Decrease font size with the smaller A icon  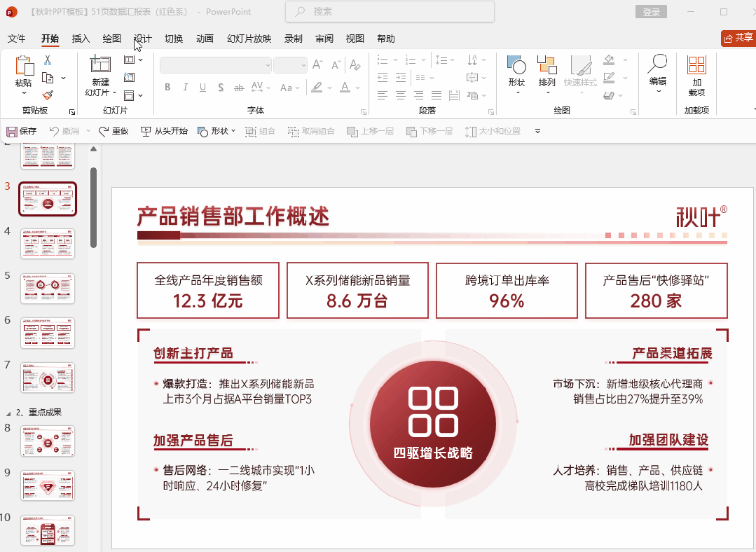[336, 64]
